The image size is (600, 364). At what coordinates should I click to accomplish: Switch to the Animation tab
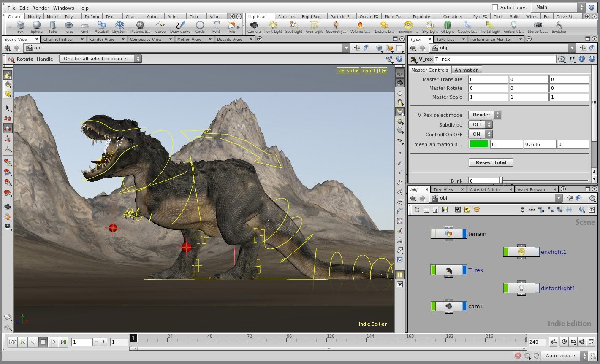click(x=467, y=70)
